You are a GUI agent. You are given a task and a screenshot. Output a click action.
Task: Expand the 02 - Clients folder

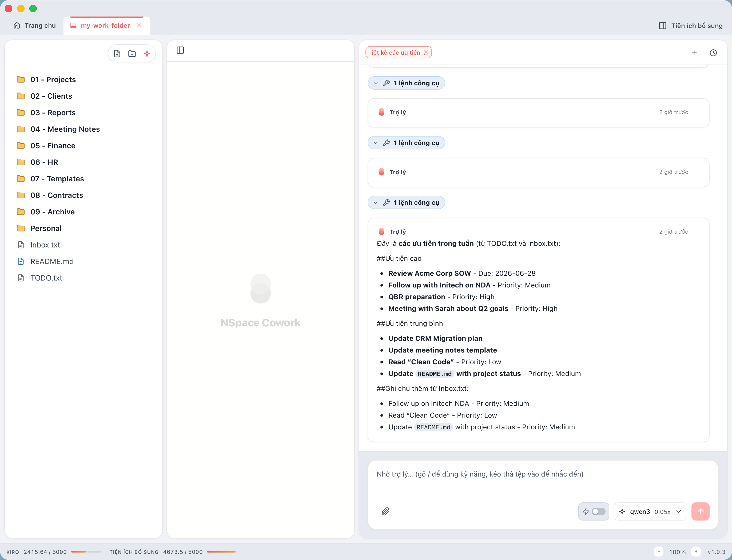click(x=83, y=96)
